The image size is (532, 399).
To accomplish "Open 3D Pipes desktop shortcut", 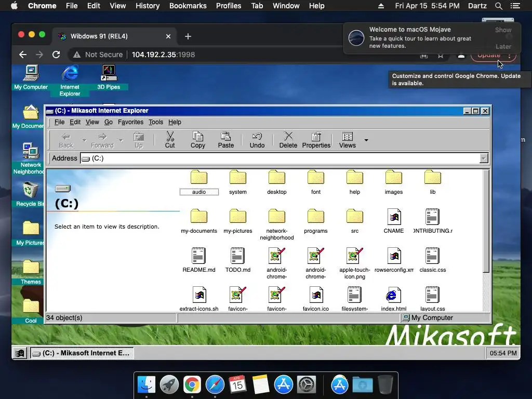I will 109,78.
